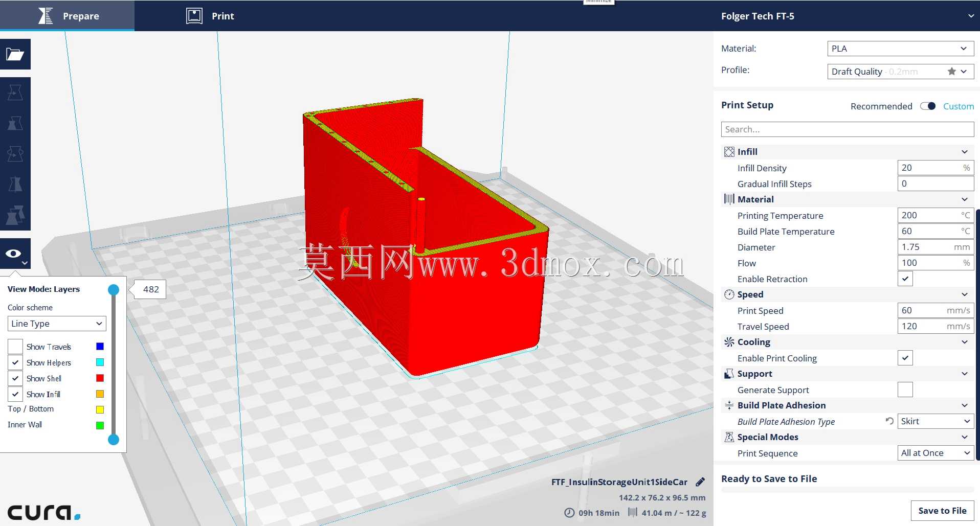Select the Per Model Settings tool
Image resolution: width=980 pixels, height=526 pixels.
tap(15, 215)
